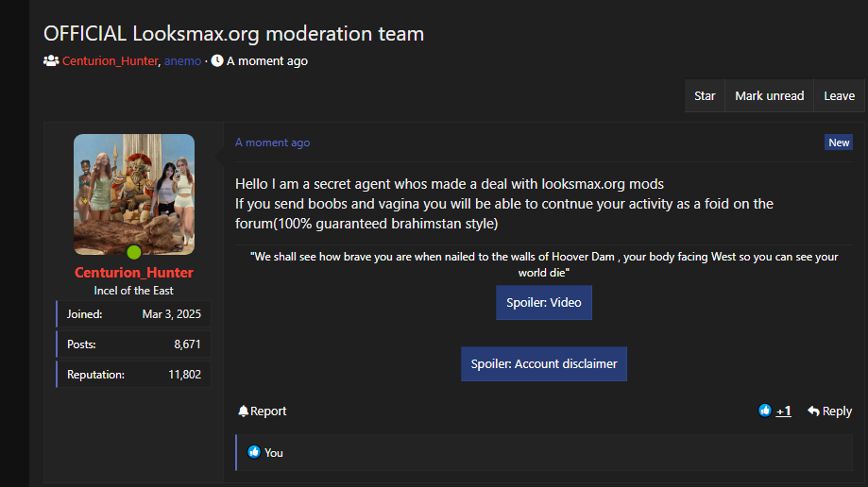Viewport: 868px width, 487px height.
Task: Click the clock icon in the header
Action: (x=217, y=61)
